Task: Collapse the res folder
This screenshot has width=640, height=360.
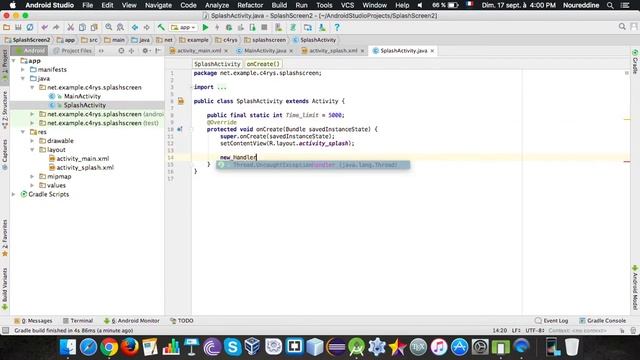Action: [x=23, y=132]
